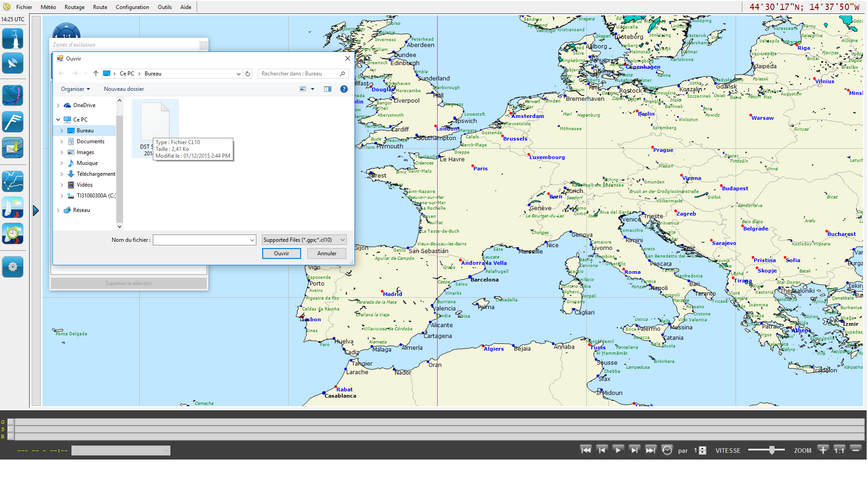Click the gear settings sidebar icon
This screenshot has width=868, height=488.
pyautogui.click(x=13, y=267)
